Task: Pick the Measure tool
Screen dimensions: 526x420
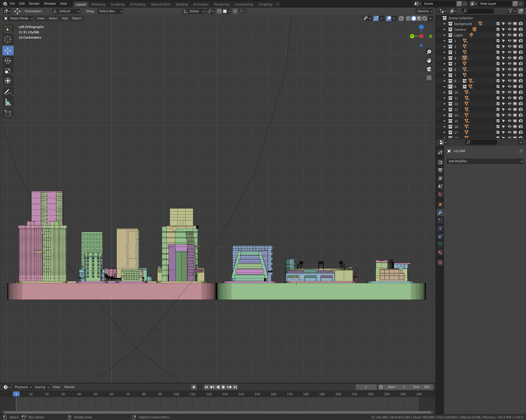Action: click(8, 103)
